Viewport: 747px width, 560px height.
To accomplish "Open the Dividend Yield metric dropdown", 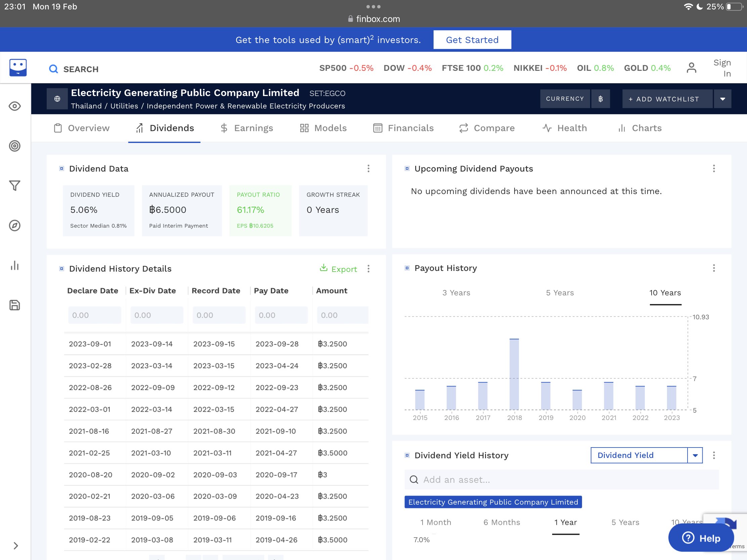I will click(646, 455).
